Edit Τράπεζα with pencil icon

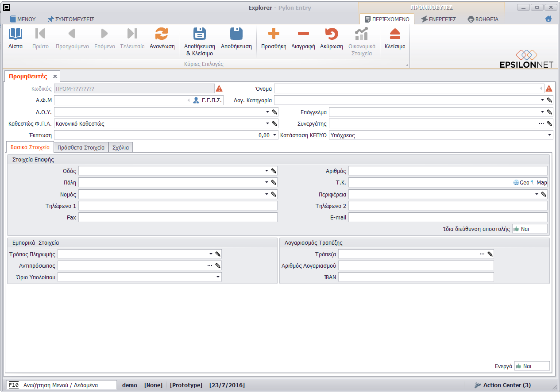490,254
